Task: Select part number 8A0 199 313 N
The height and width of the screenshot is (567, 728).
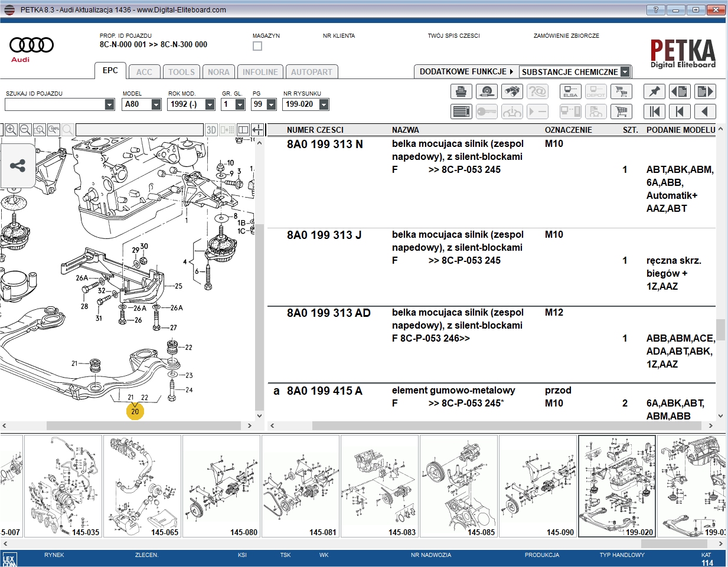Action: coord(325,144)
